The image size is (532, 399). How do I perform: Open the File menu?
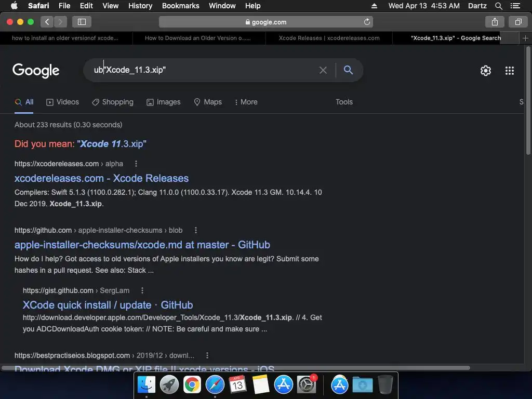coord(64,6)
